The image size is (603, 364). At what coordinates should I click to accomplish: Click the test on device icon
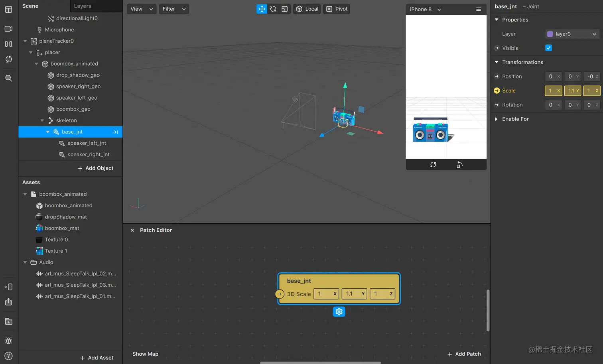pyautogui.click(x=8, y=287)
